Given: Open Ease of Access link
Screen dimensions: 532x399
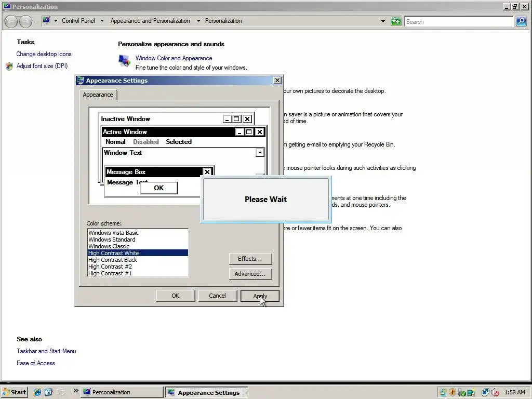Looking at the screenshot, I should point(36,363).
